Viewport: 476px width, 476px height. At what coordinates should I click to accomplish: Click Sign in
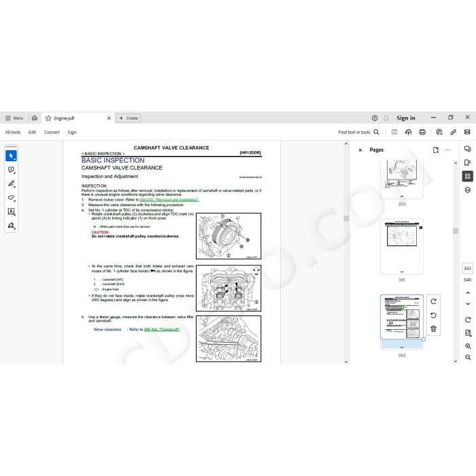pyautogui.click(x=405, y=118)
